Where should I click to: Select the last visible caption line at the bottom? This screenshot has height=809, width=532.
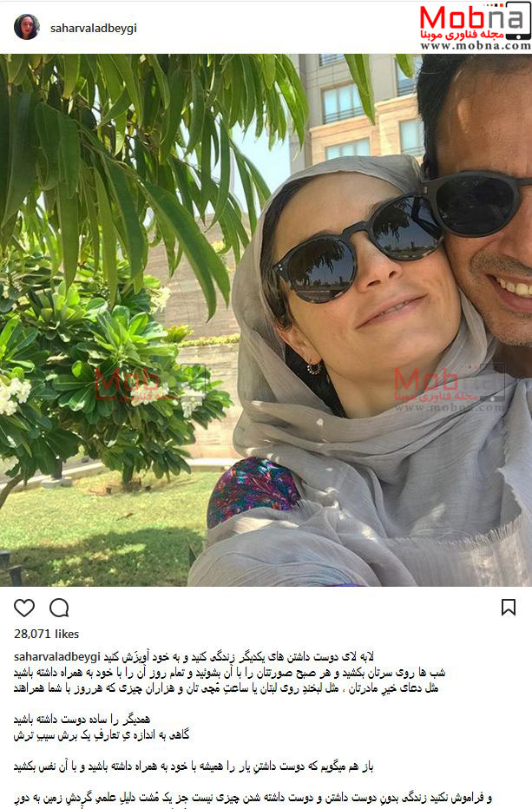pyautogui.click(x=253, y=799)
